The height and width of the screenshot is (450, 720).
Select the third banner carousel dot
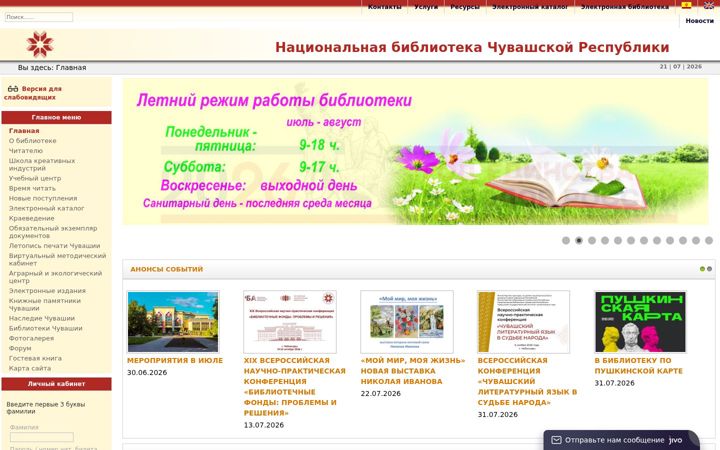[592, 240]
